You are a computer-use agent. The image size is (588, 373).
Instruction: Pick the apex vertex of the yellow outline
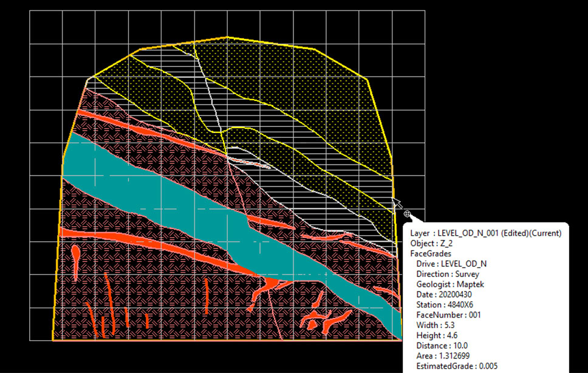227,36
